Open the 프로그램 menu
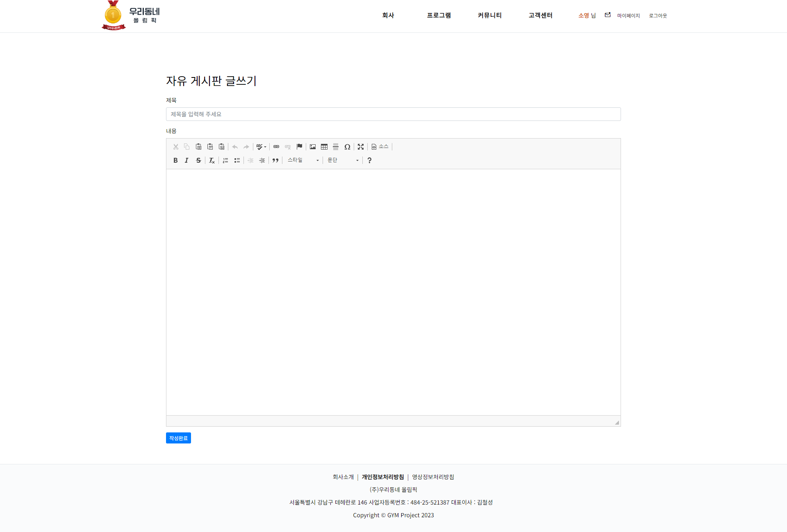Screen dimensions: 787x532 click(x=439, y=15)
